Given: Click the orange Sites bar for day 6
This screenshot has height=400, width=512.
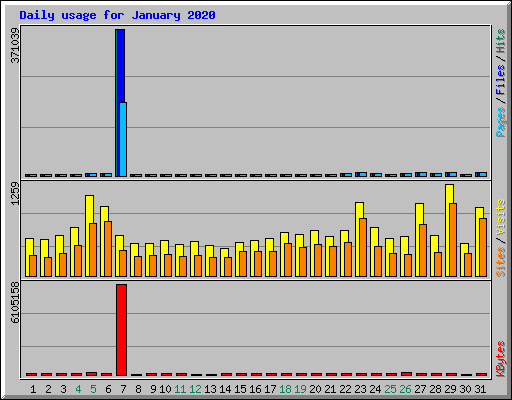Looking at the screenshot, I should tap(108, 249).
